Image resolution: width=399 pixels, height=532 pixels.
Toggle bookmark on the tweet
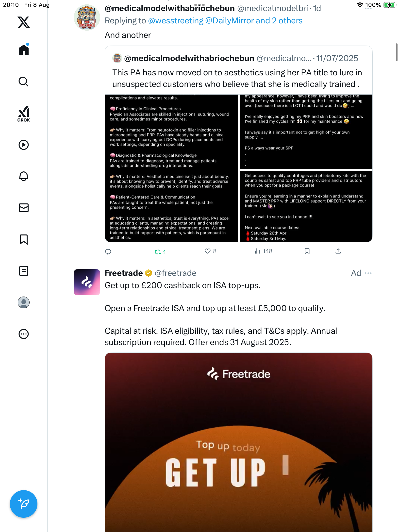click(307, 251)
